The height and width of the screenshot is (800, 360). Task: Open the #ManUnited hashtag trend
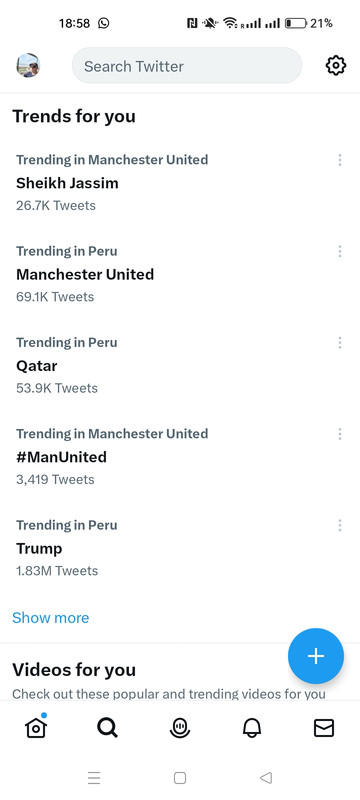click(61, 457)
